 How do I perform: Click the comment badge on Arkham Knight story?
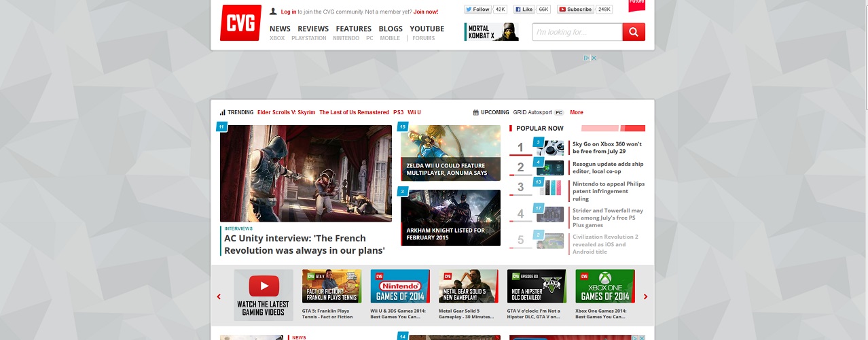click(403, 192)
